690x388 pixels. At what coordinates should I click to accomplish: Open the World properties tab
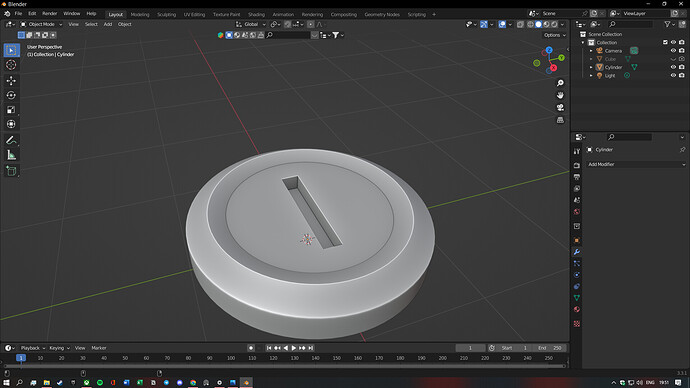pos(577,212)
